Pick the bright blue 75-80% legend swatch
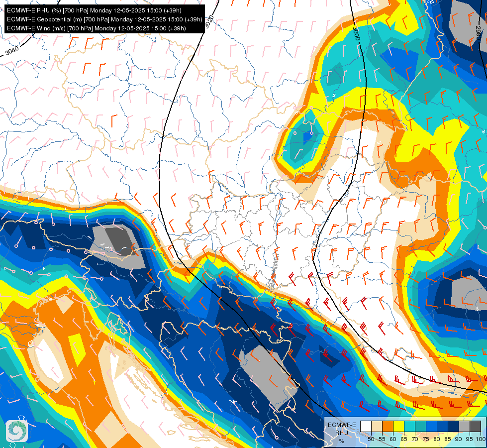The width and height of the screenshot is (487, 448). coord(432,426)
